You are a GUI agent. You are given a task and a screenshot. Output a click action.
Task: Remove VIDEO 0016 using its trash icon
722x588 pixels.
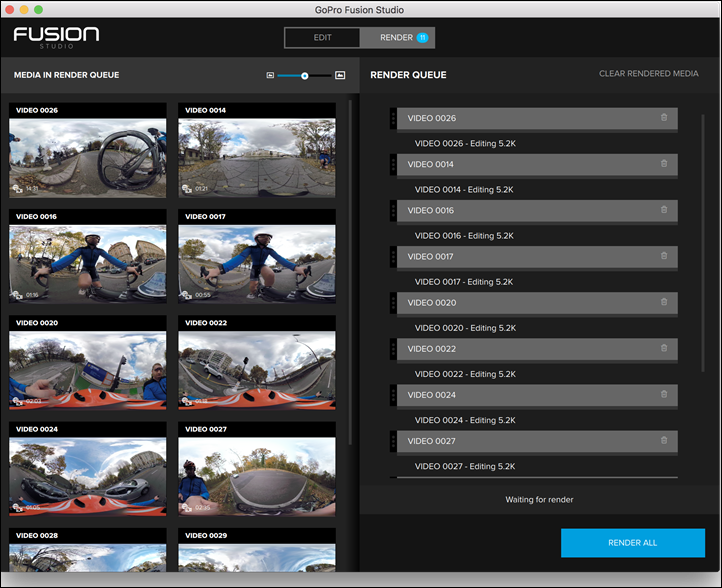coord(664,210)
